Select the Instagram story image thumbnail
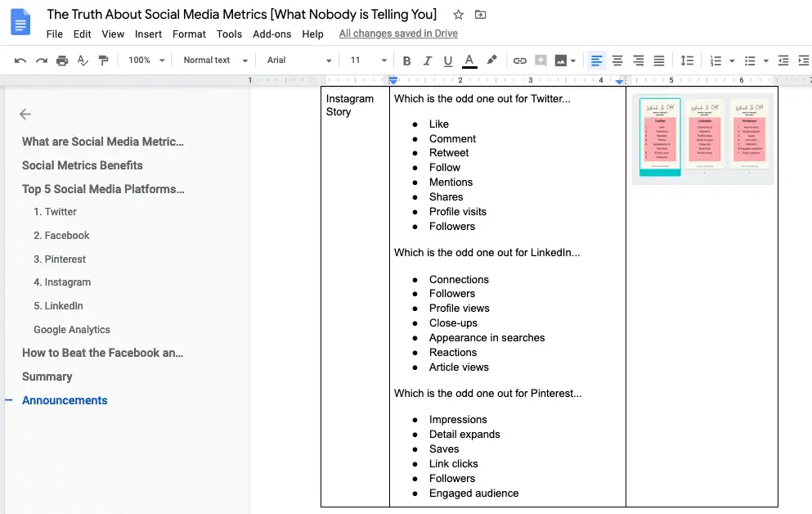This screenshot has height=514, width=812. (702, 139)
